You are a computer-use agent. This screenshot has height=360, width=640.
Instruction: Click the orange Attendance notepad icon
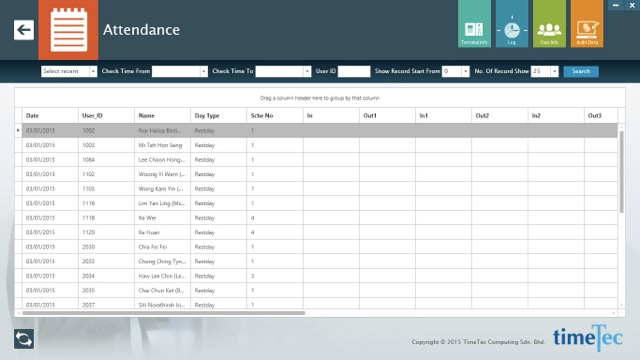click(68, 30)
